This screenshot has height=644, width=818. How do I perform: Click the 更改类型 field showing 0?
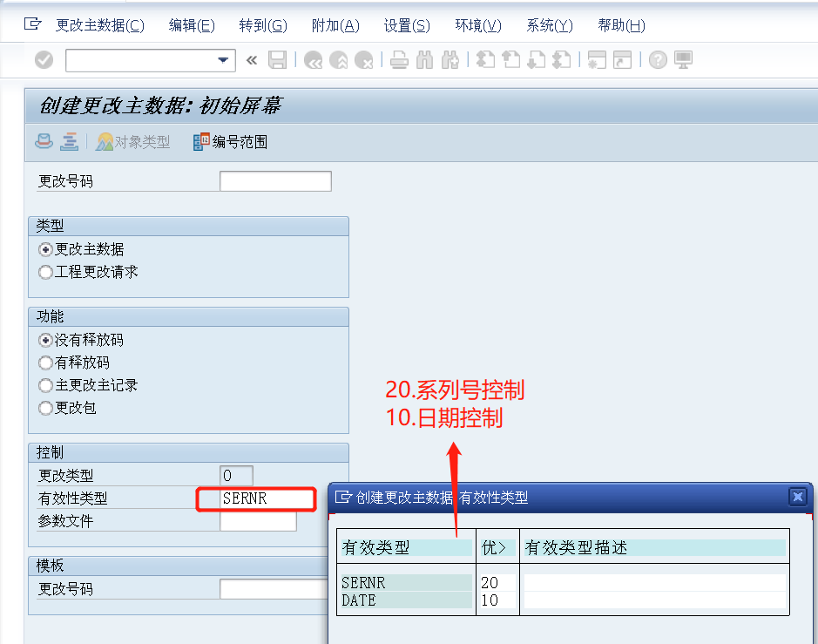(236, 476)
